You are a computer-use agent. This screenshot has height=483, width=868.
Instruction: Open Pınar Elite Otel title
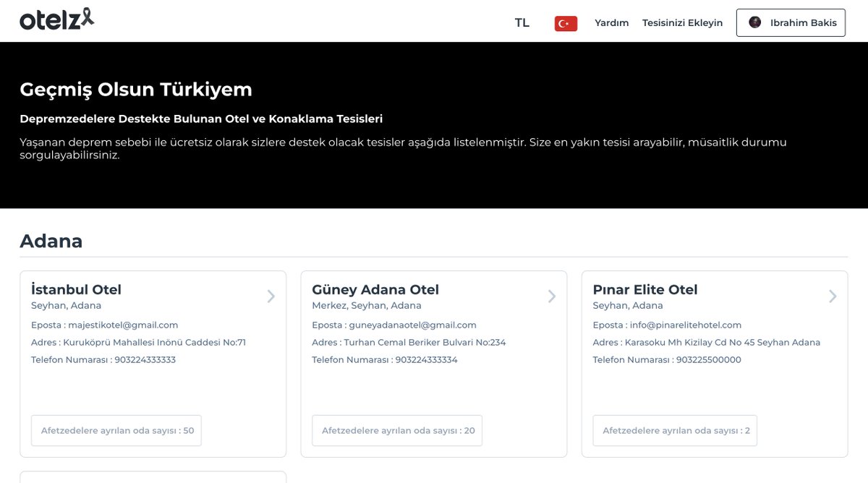pos(645,289)
